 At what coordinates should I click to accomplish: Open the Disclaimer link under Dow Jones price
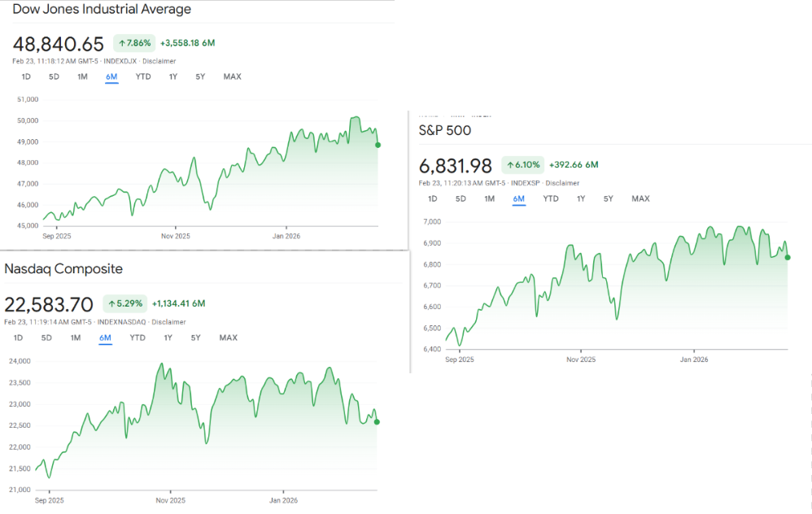pyautogui.click(x=159, y=61)
